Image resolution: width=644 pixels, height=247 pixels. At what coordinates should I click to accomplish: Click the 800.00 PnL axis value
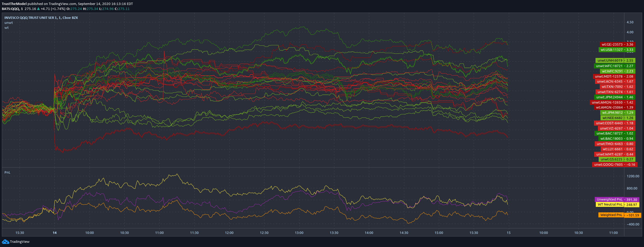coord(632,188)
